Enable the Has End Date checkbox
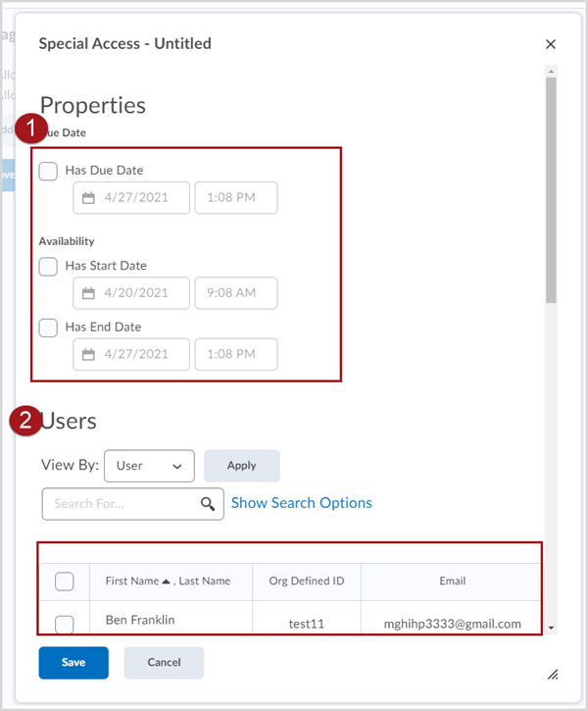The height and width of the screenshot is (711, 588). 48,328
